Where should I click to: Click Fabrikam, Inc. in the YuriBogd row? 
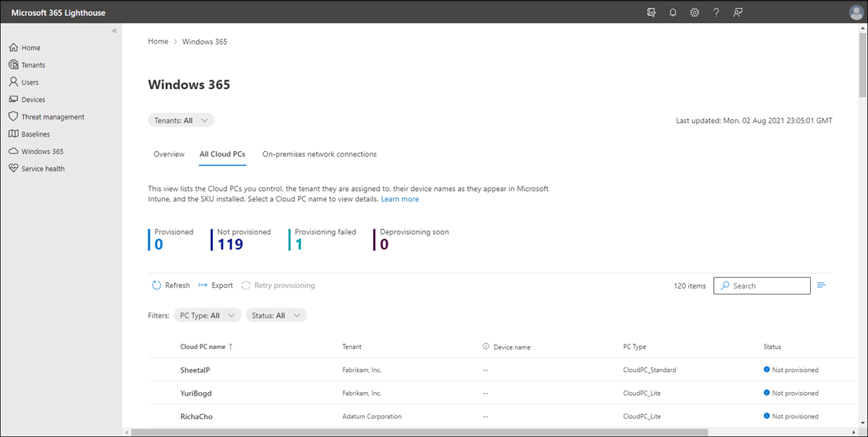pyautogui.click(x=362, y=394)
